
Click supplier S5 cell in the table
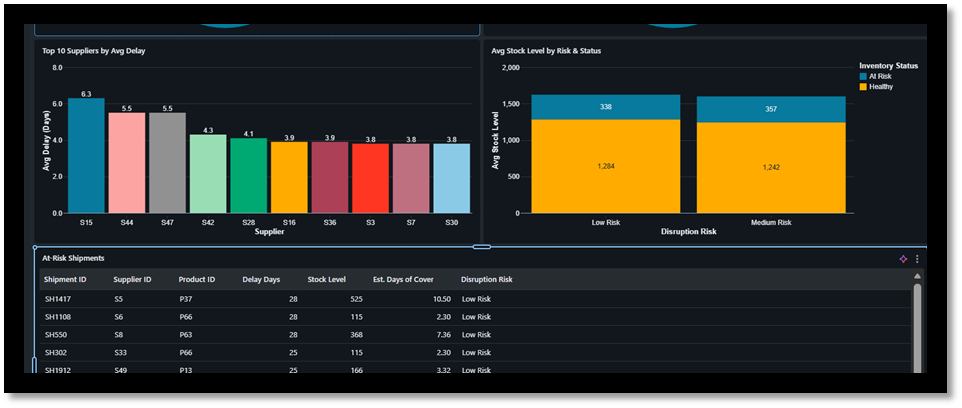pyautogui.click(x=118, y=299)
